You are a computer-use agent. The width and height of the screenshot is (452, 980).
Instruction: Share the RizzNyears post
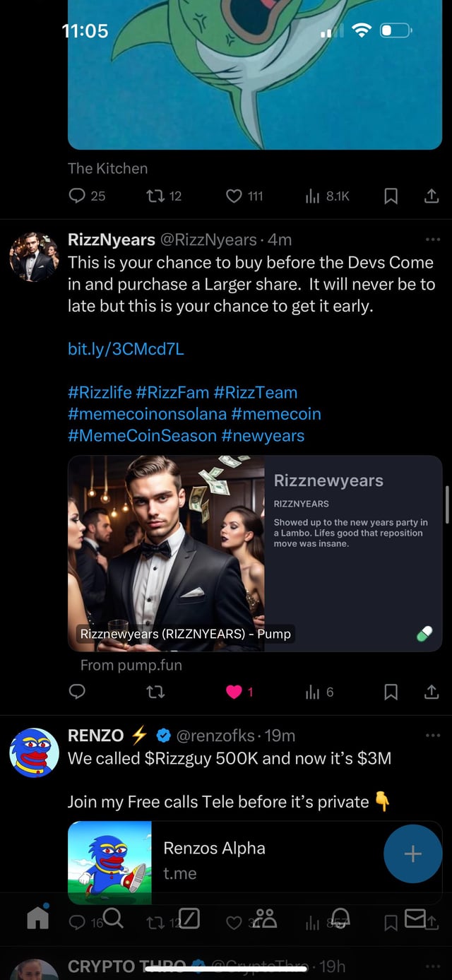click(432, 692)
